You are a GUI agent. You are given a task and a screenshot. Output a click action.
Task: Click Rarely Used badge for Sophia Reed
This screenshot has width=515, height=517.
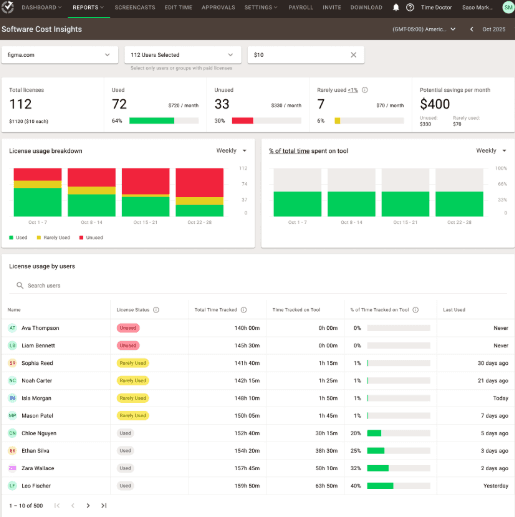pos(133,363)
